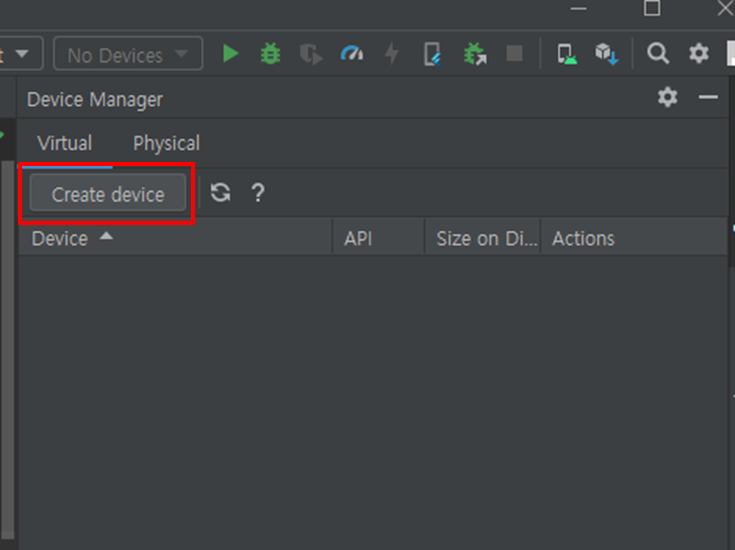Click the Apply Code Changes phone icon
Screen dimensions: 735x550
point(432,54)
